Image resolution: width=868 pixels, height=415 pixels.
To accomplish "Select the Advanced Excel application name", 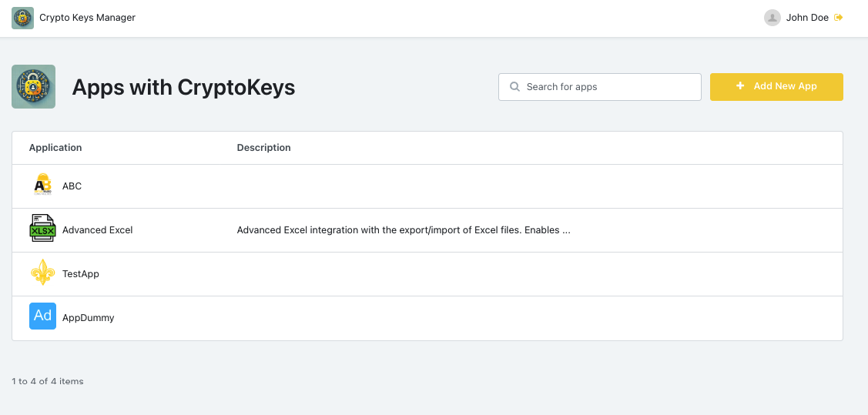I will [97, 229].
